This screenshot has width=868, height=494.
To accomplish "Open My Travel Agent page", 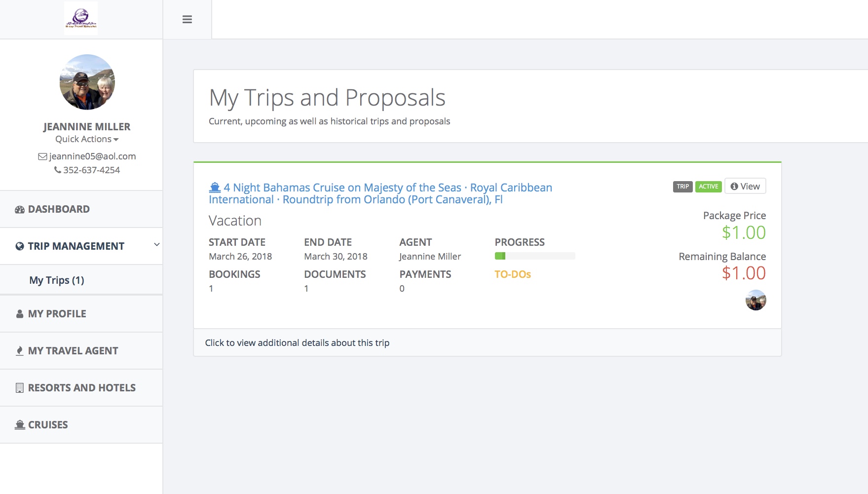I will click(x=81, y=351).
